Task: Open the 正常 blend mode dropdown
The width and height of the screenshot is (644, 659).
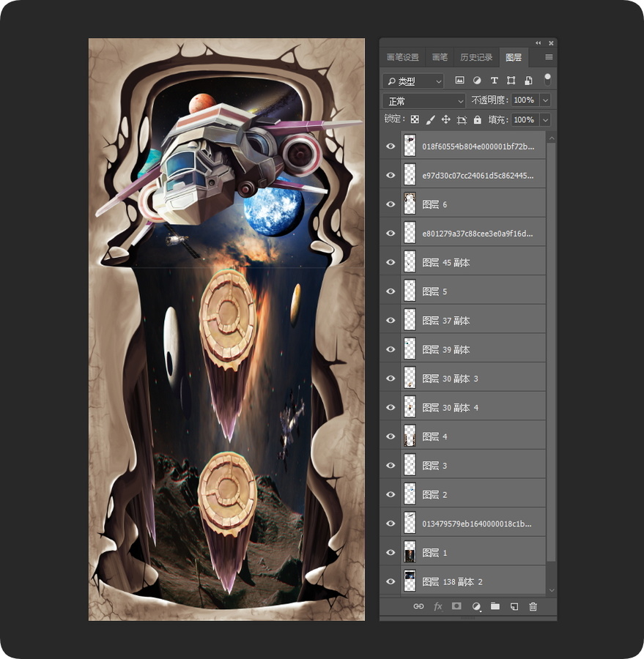Action: (x=424, y=101)
